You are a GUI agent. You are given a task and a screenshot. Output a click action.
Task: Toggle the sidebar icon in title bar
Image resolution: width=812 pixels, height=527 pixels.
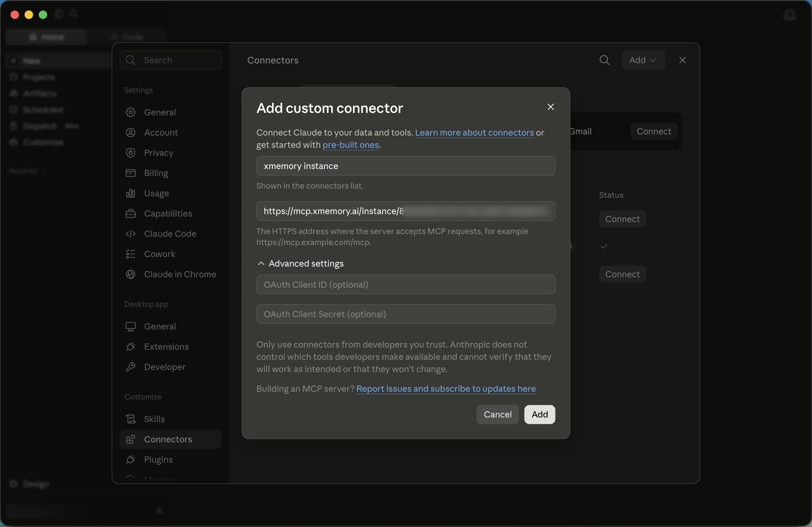(59, 14)
